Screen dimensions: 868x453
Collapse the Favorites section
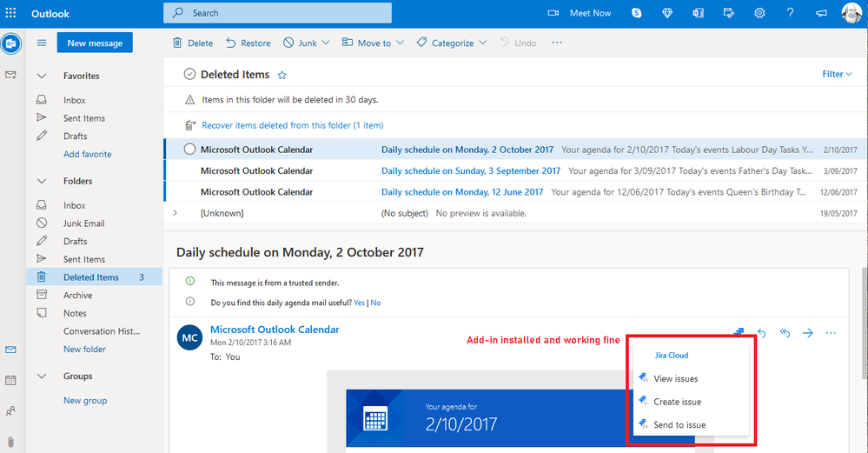click(x=42, y=76)
